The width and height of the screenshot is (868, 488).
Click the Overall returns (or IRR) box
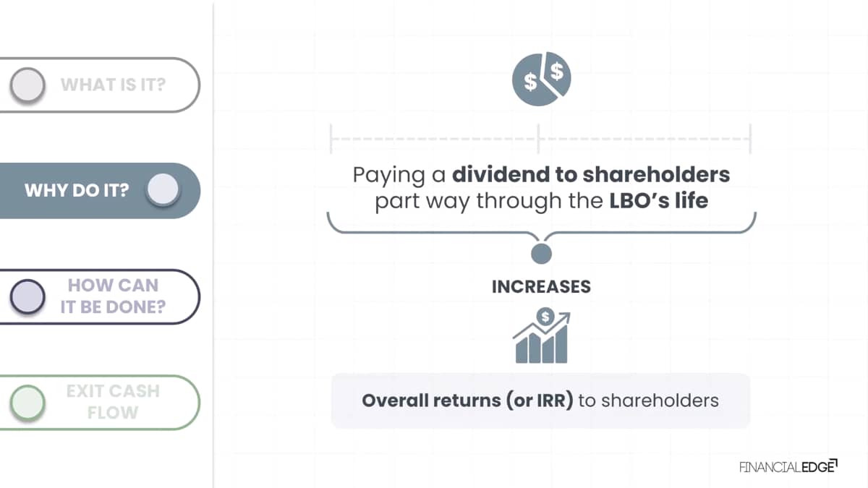540,400
